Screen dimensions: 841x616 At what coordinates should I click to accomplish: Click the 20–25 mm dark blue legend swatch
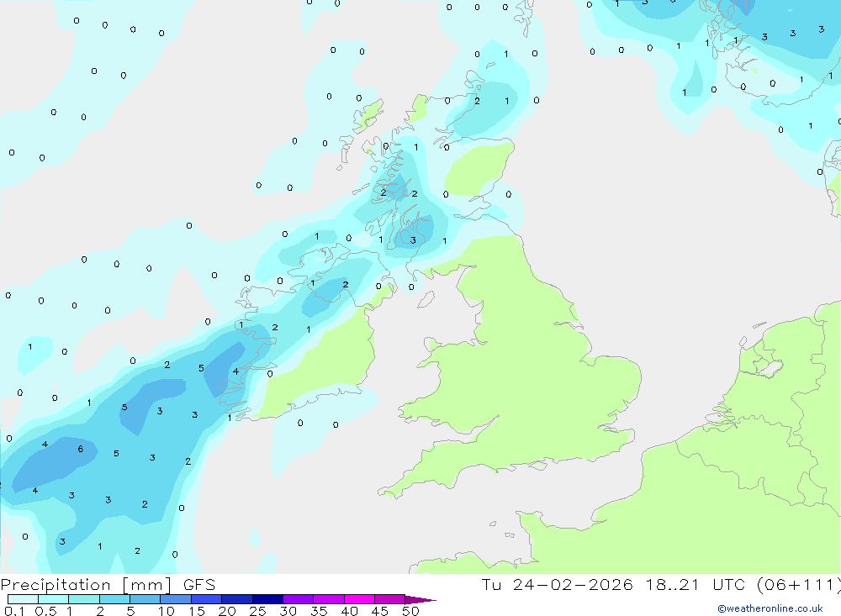click(x=237, y=599)
